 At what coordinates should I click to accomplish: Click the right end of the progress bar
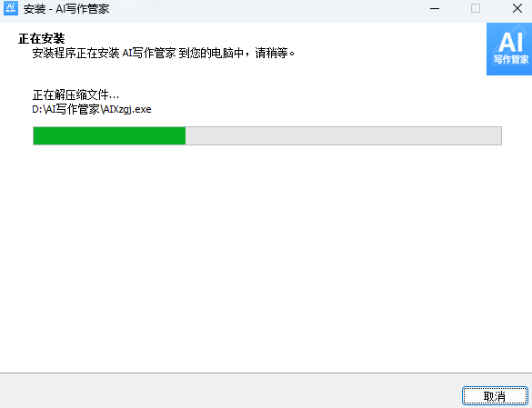coord(498,136)
